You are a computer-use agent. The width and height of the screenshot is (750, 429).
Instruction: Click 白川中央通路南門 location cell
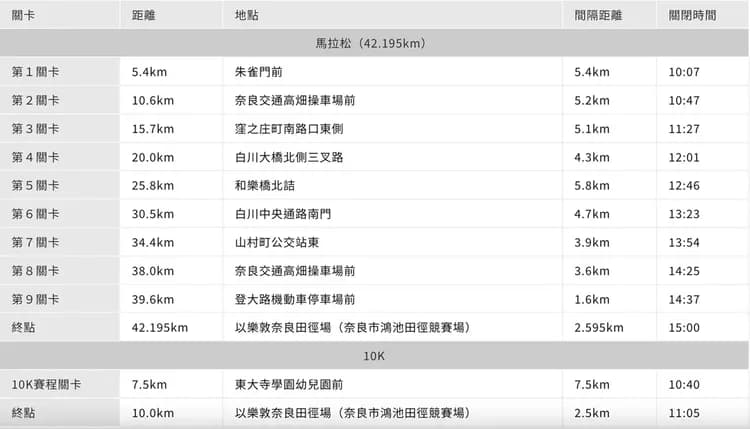283,214
